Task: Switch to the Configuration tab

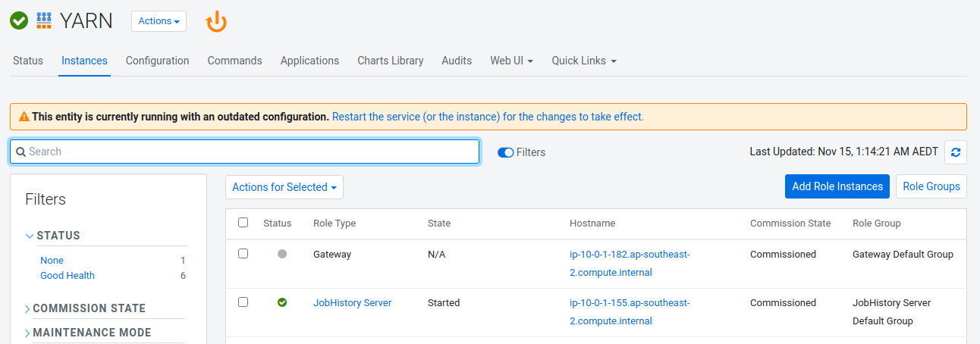Action: click(157, 61)
